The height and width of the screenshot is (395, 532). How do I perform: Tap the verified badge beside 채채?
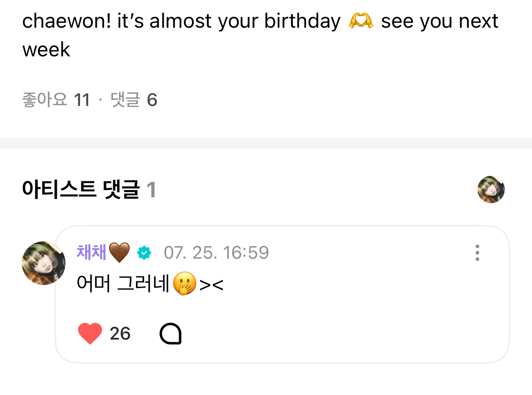(144, 253)
